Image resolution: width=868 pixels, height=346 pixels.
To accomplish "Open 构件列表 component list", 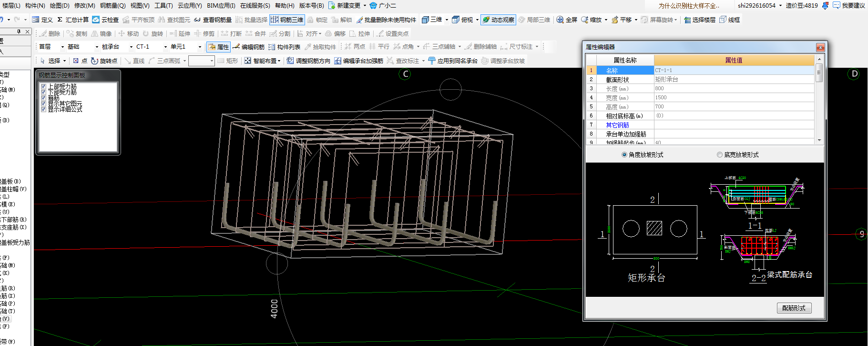I will tap(284, 47).
